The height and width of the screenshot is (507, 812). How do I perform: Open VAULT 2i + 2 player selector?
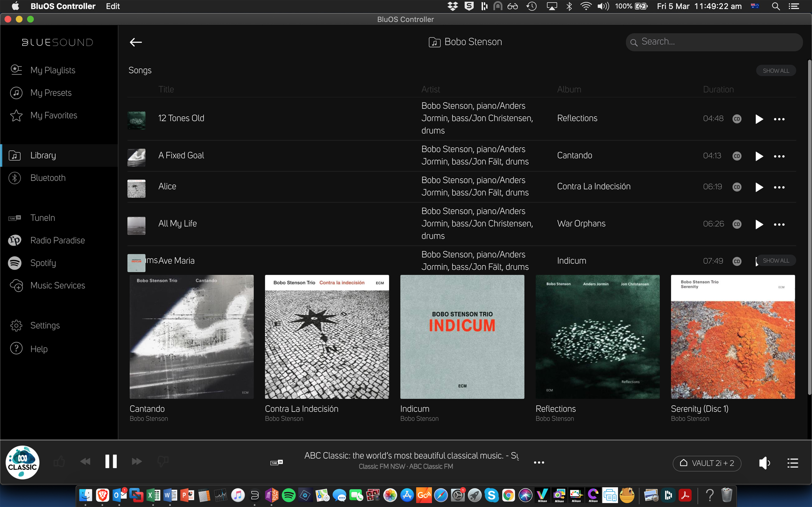click(707, 463)
